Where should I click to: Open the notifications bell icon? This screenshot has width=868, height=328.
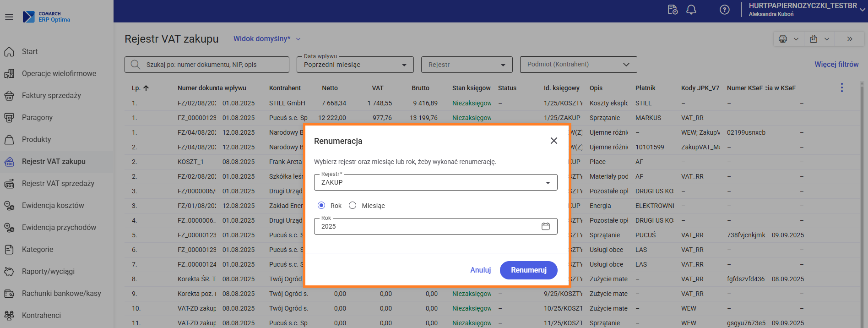[x=691, y=10]
